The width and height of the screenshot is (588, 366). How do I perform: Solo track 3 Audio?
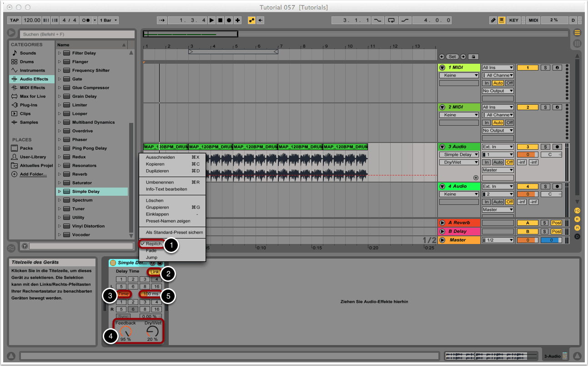546,147
